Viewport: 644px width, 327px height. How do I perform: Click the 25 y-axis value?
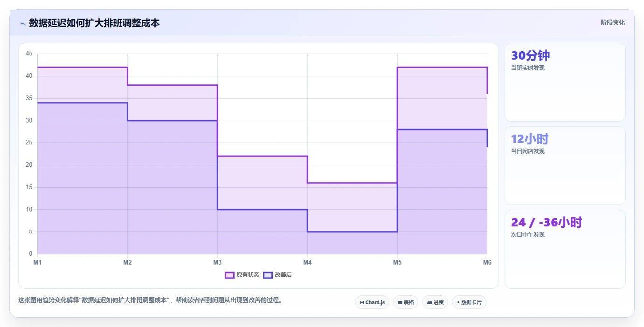(29, 143)
